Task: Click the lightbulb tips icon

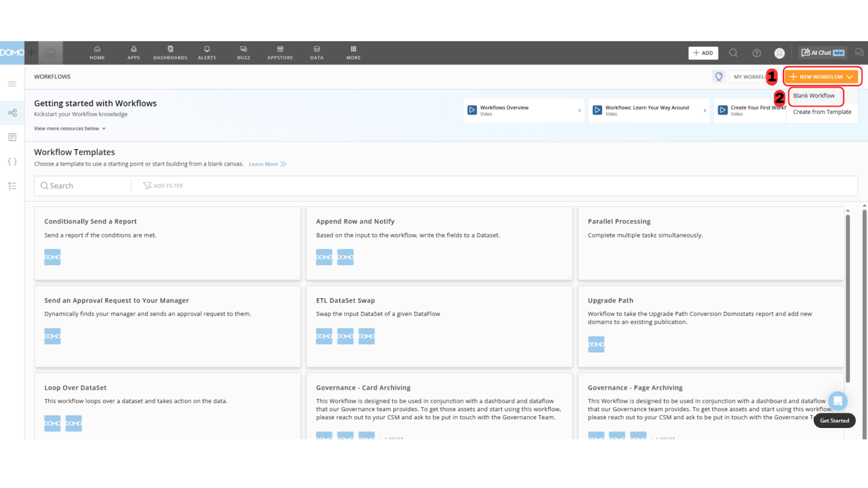Action: coord(719,76)
